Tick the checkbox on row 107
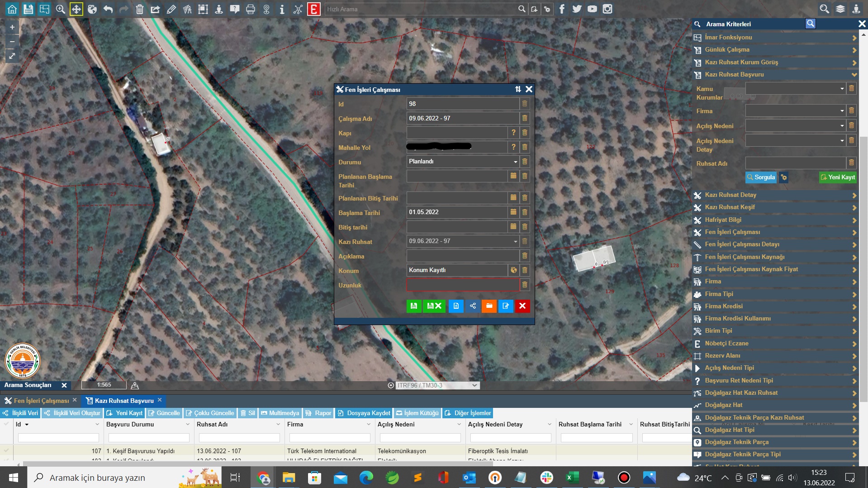The image size is (868, 488). tap(6, 451)
